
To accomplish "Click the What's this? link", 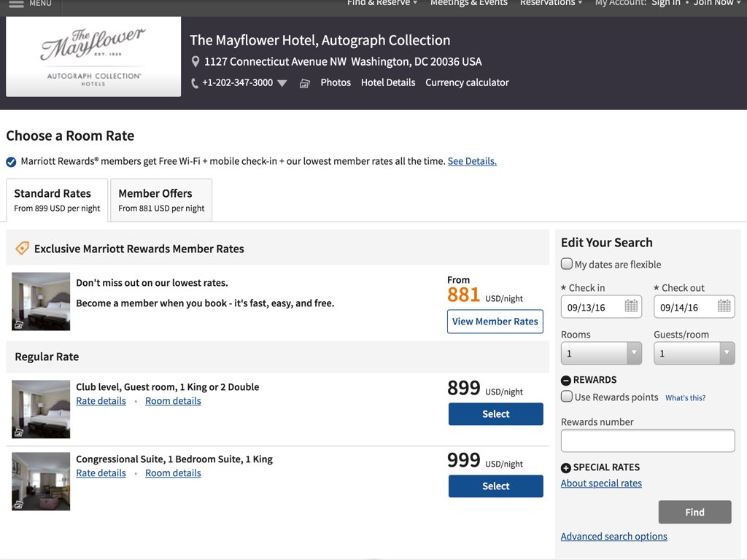I will tap(685, 398).
